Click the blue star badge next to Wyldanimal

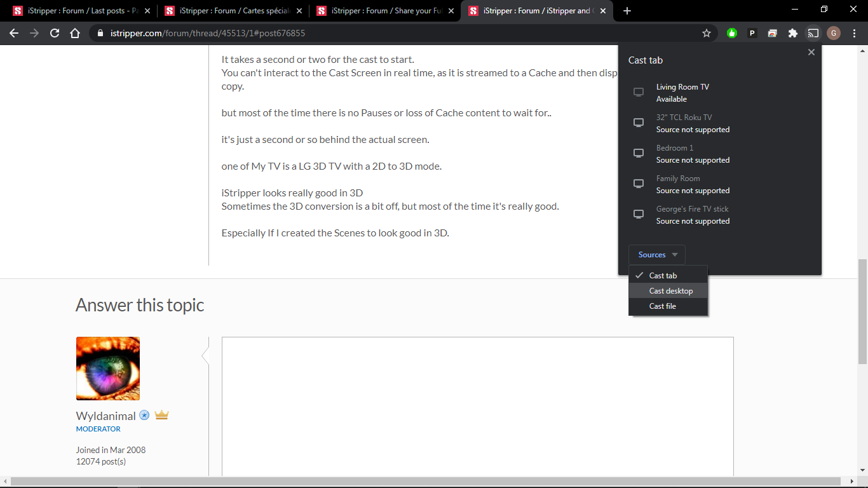144,415
